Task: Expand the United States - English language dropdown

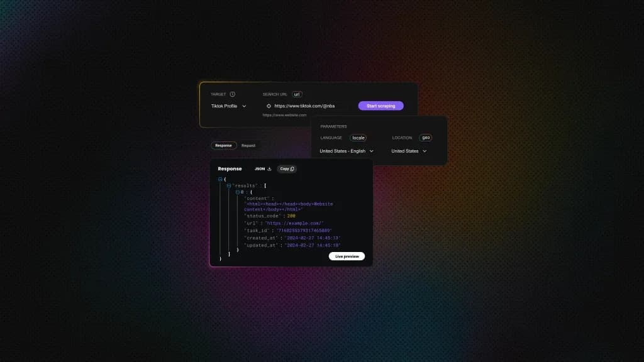Action: click(347, 151)
